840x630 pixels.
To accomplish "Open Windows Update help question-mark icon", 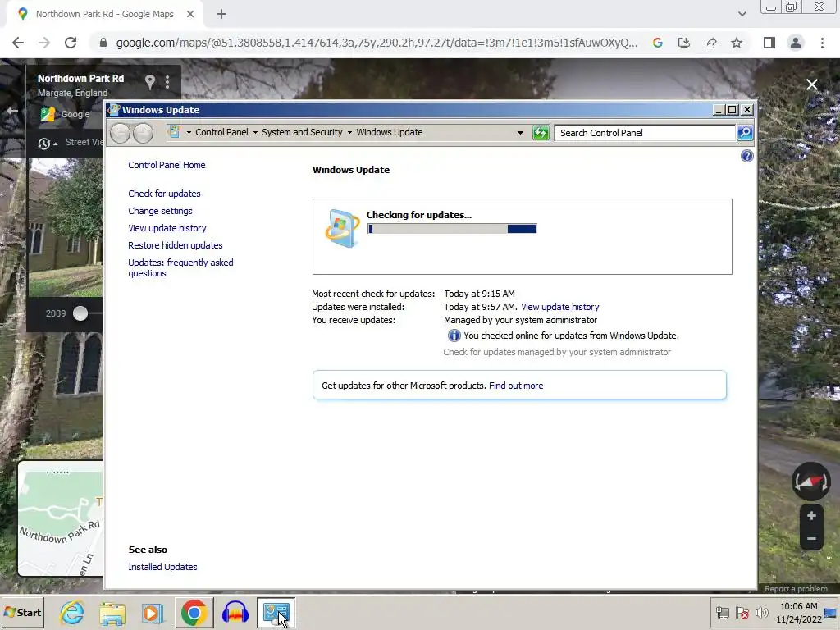I will [x=746, y=156].
